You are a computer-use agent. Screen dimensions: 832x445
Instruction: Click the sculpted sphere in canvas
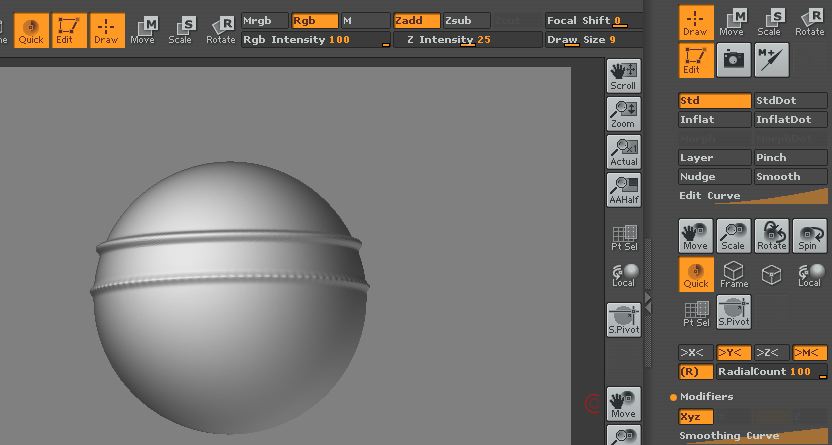(x=230, y=297)
